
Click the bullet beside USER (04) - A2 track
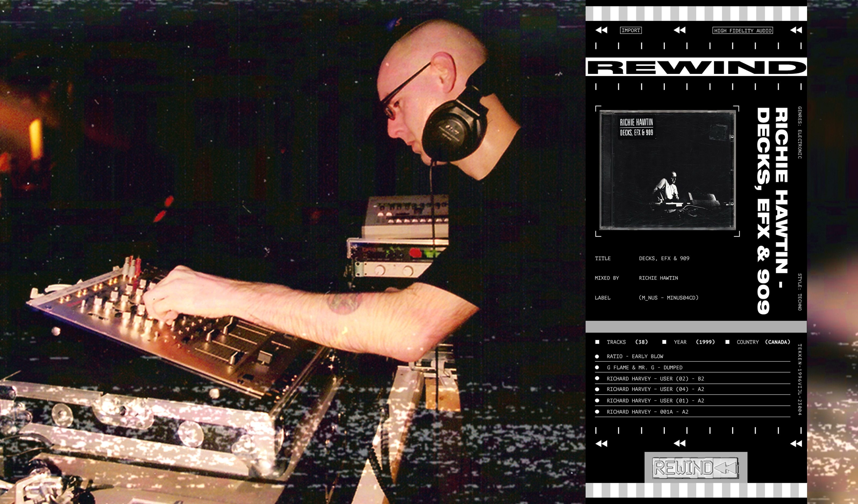pyautogui.click(x=597, y=389)
